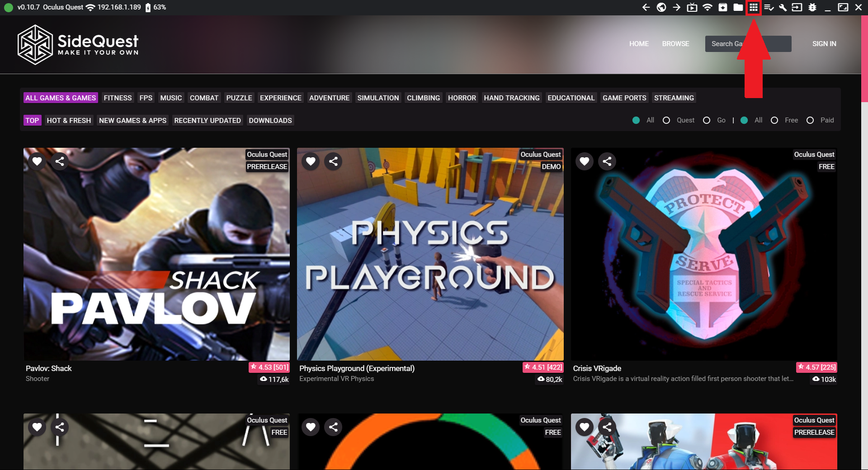Select the Go device radio button
868x470 pixels.
click(x=707, y=120)
